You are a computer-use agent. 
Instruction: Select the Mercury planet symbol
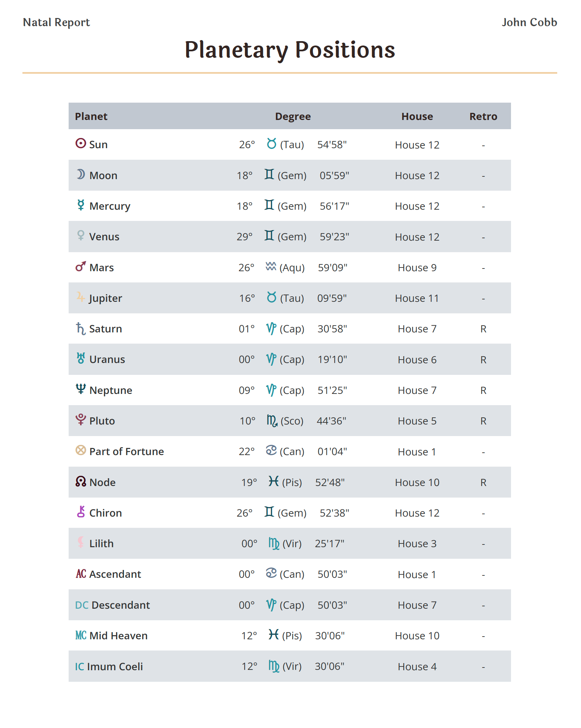pos(81,205)
